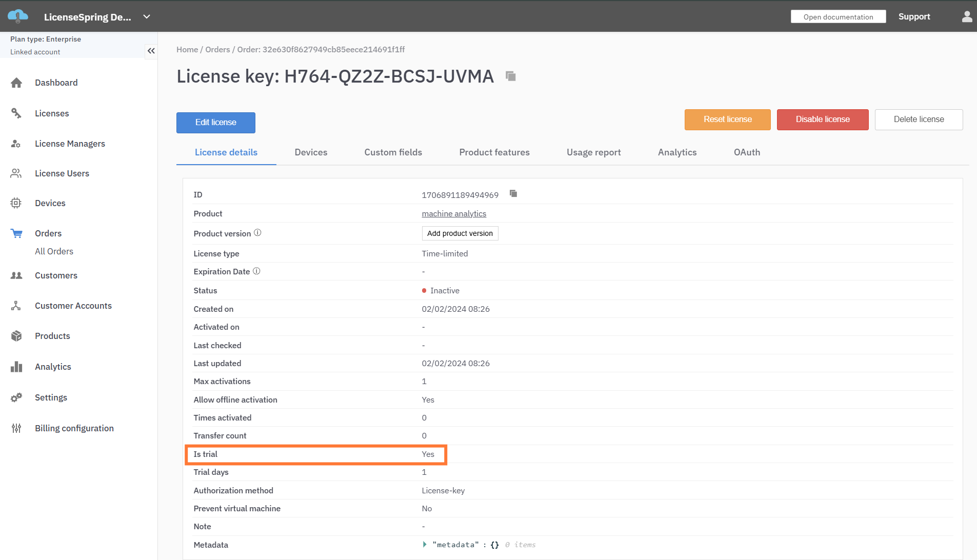Click the Add product version button
The height and width of the screenshot is (560, 977).
460,233
